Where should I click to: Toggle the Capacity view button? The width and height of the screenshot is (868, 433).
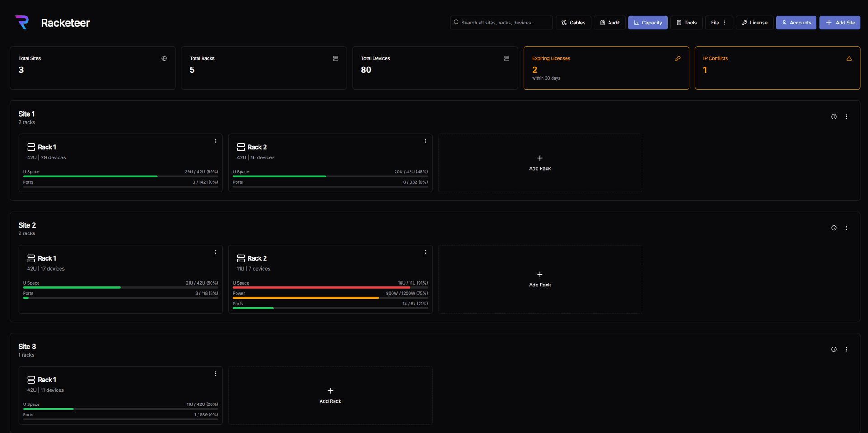[647, 23]
